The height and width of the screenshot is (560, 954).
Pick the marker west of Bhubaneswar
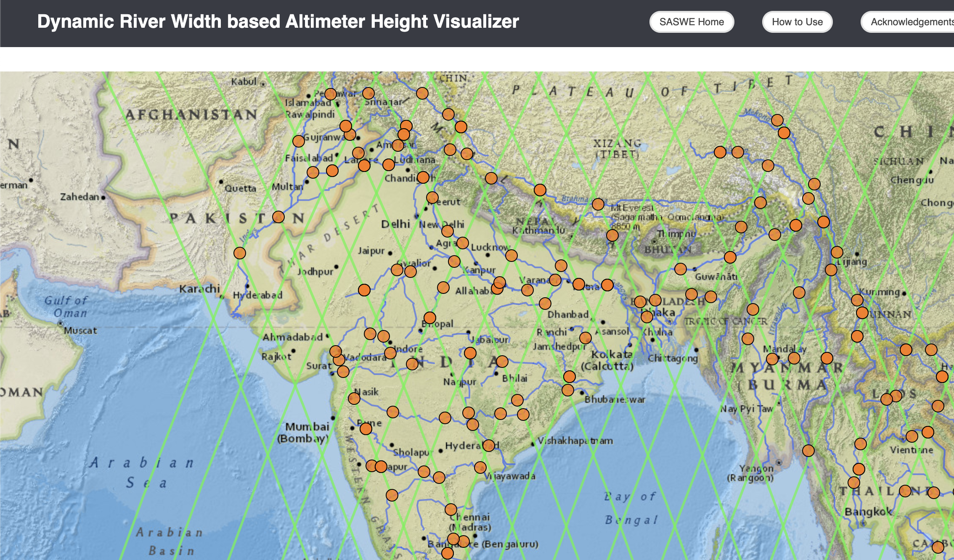tap(568, 390)
